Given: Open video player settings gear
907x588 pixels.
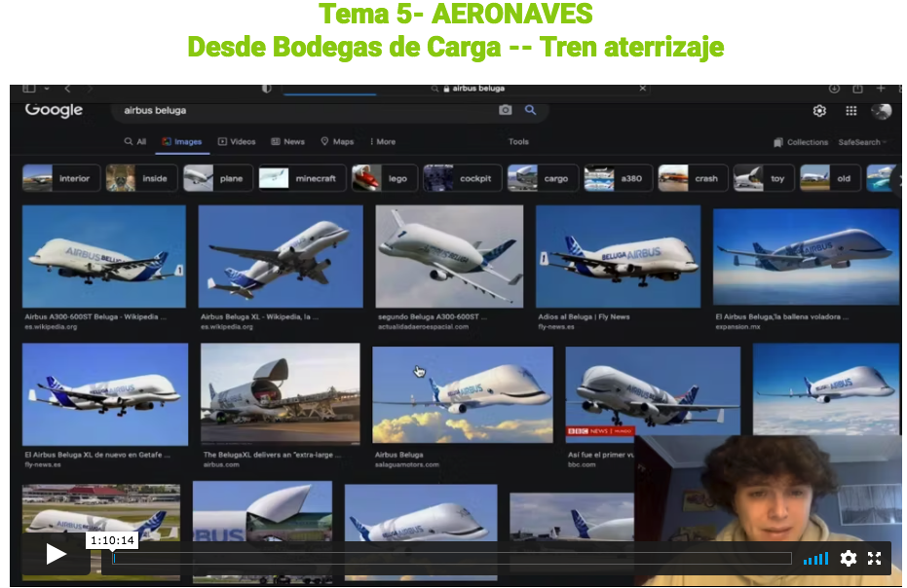Looking at the screenshot, I should 848,558.
